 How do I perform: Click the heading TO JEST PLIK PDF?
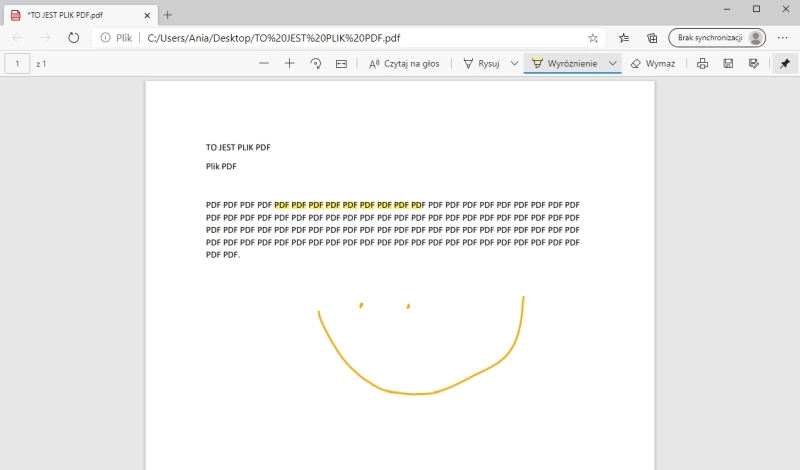(x=238, y=147)
